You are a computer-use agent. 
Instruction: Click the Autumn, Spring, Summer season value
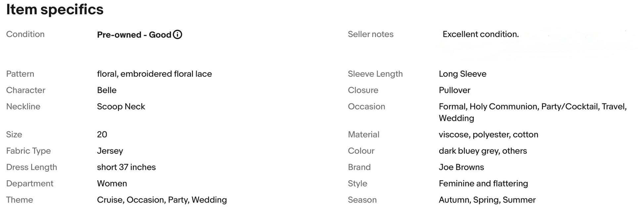[487, 200]
